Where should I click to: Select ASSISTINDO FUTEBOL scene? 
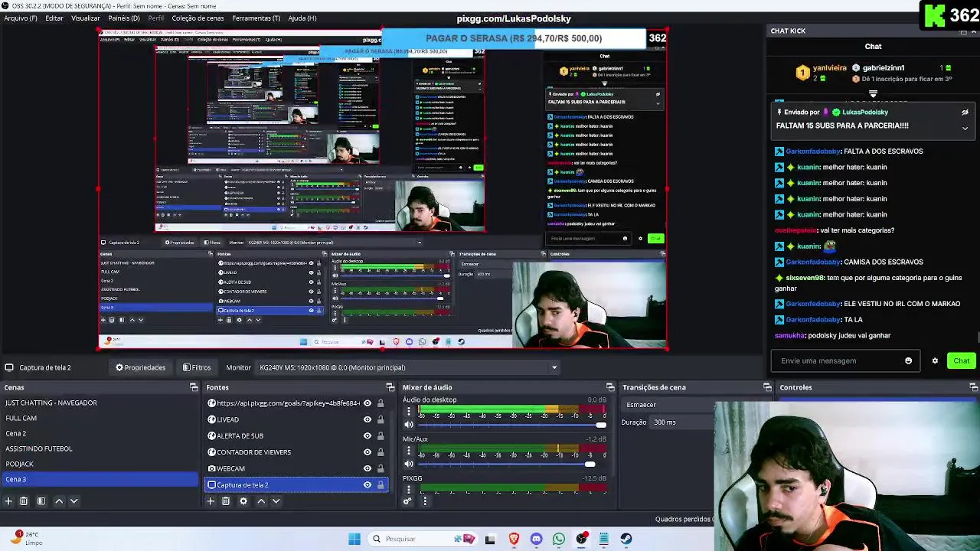point(100,448)
